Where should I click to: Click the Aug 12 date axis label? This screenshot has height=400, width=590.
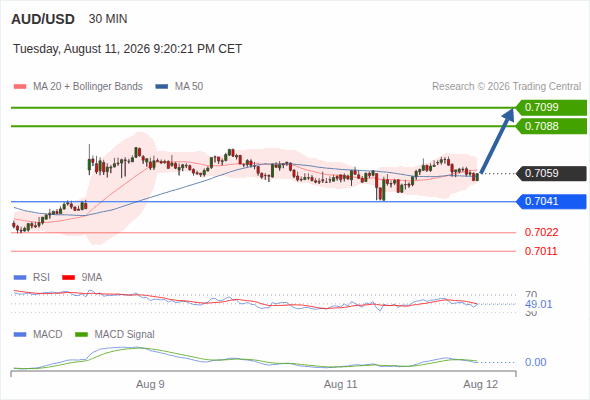coord(481,384)
